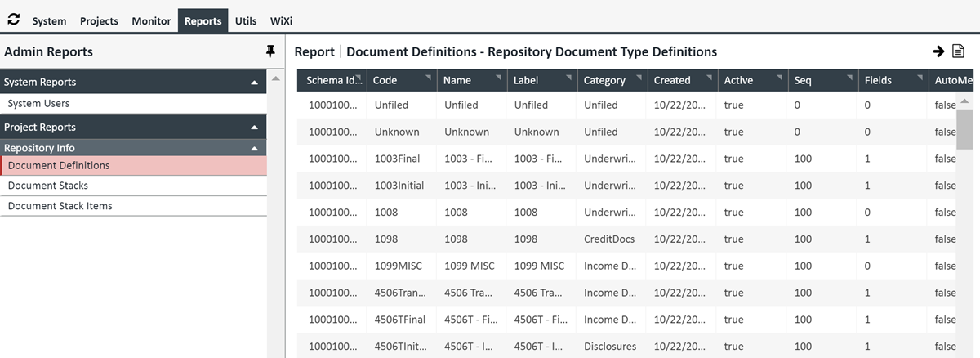
Task: Open the WiXi tab
Action: (x=282, y=21)
